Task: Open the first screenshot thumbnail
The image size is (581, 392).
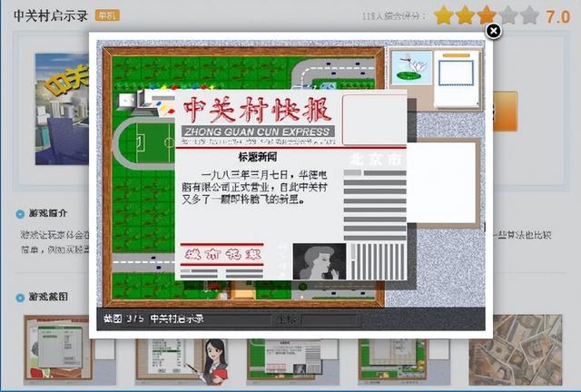Action: coord(56,347)
